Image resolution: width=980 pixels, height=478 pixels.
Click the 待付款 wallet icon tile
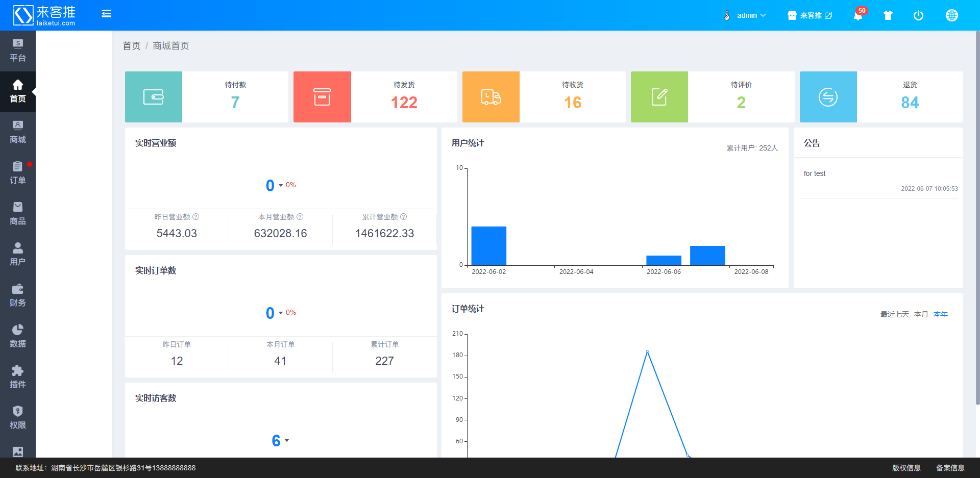click(154, 97)
